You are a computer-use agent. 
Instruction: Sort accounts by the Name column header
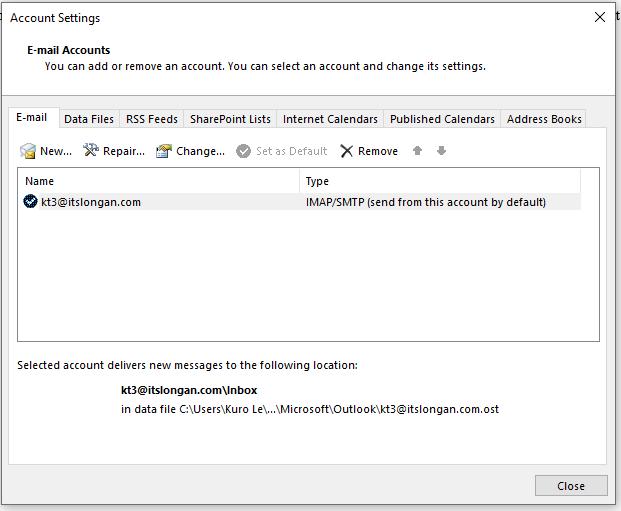point(160,181)
